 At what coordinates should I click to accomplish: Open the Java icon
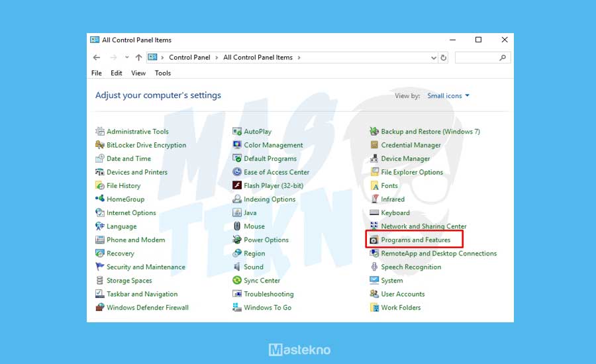(x=237, y=213)
